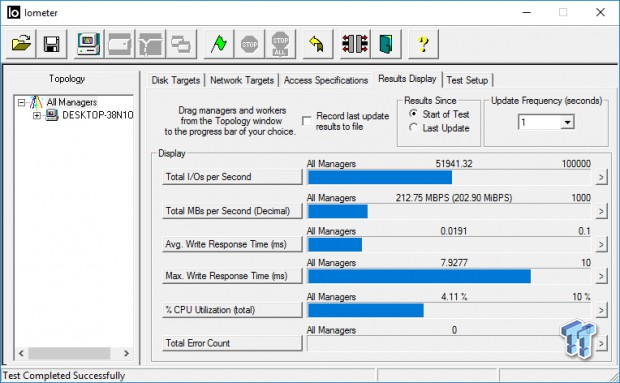Click All Managers topology icon

(x=36, y=102)
